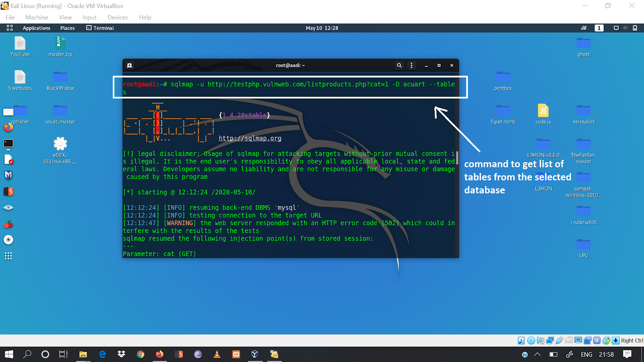Launch Metasploit from the Kali dock
Image resolution: width=644 pixels, height=362 pixels.
point(8,175)
